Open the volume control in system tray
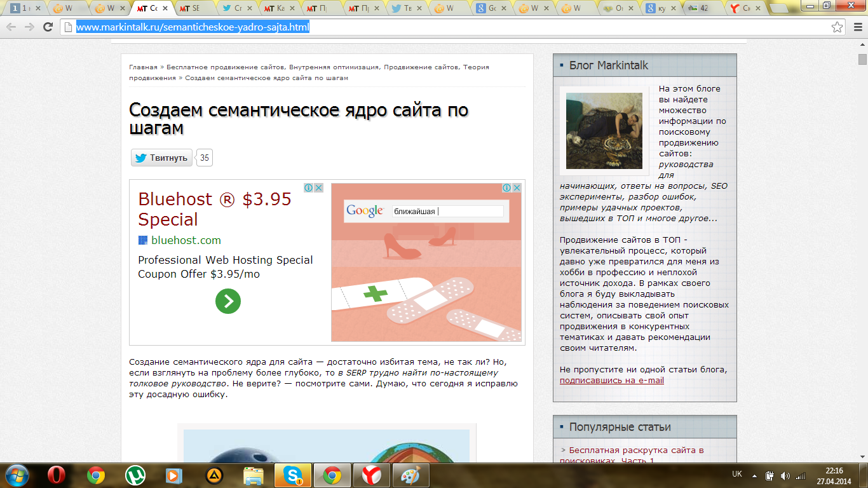Image resolution: width=868 pixels, height=488 pixels. click(x=785, y=475)
